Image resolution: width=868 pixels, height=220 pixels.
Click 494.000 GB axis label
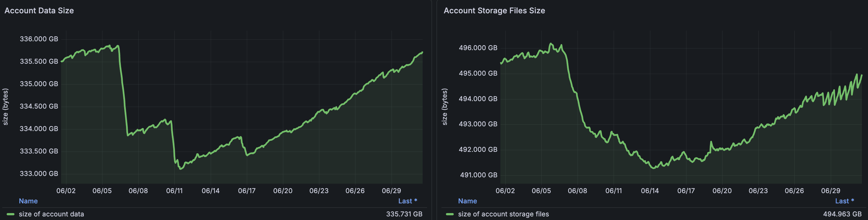478,99
